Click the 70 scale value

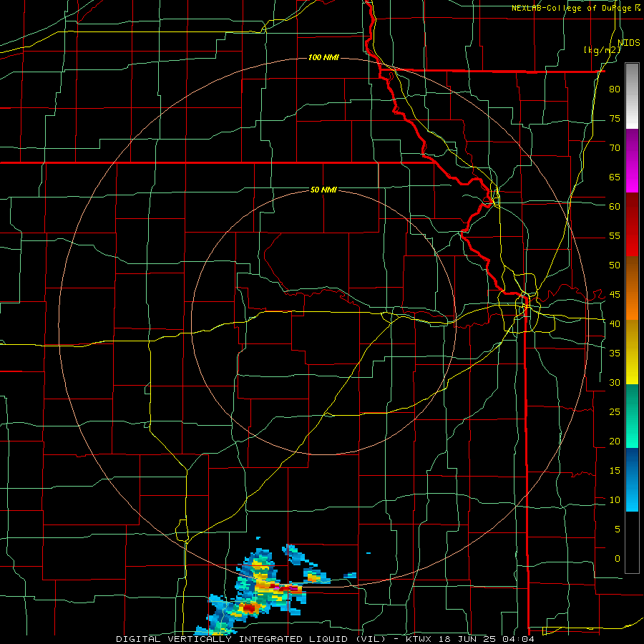click(615, 148)
